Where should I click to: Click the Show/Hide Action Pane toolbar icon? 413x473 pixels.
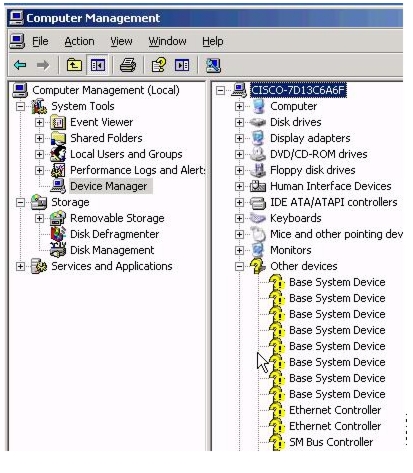182,65
